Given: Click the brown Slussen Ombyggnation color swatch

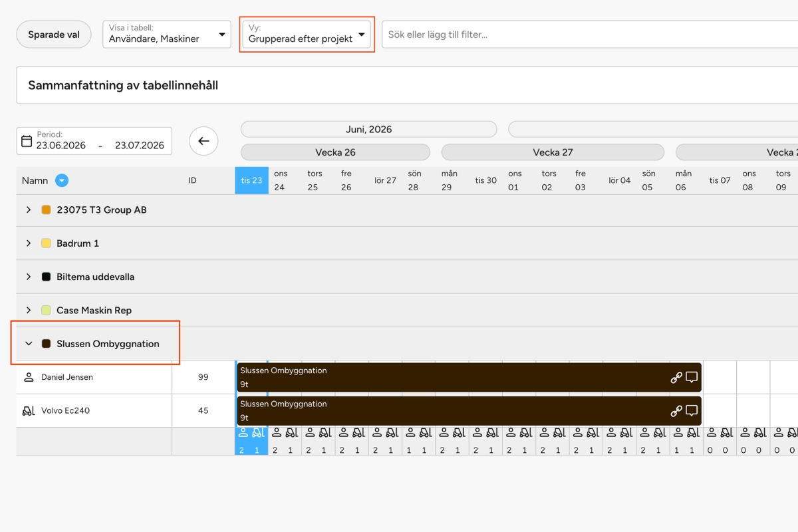Looking at the screenshot, I should pos(46,344).
